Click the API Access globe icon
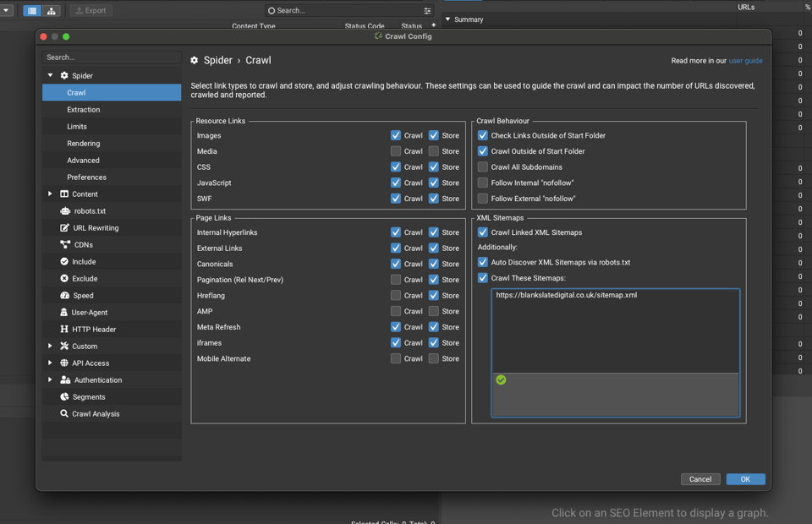This screenshot has width=812, height=524. 64,363
